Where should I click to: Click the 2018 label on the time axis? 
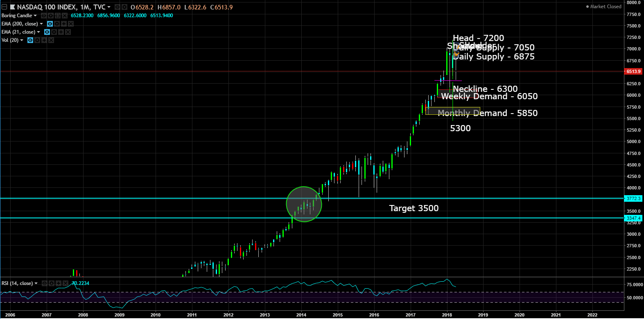[x=447, y=315]
